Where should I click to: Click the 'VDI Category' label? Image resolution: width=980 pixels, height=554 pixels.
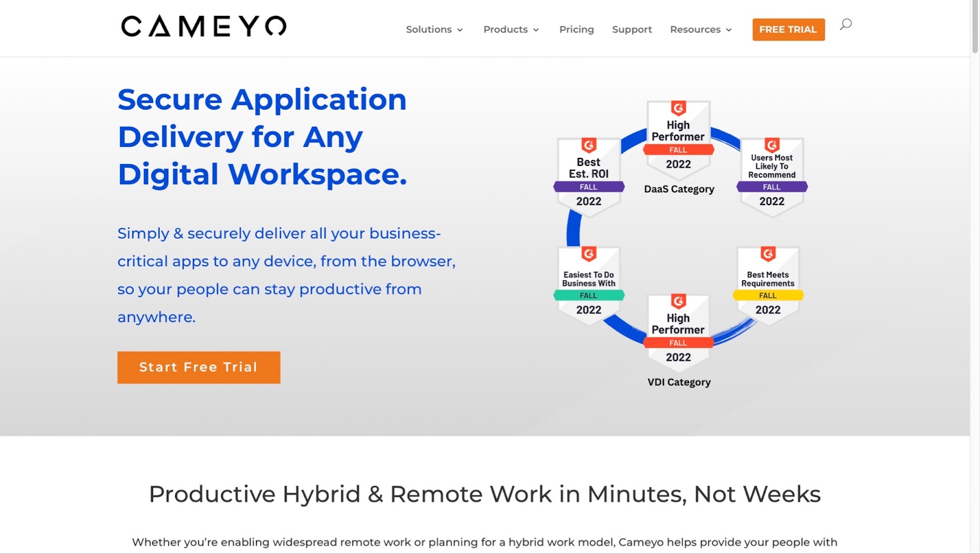pos(679,382)
